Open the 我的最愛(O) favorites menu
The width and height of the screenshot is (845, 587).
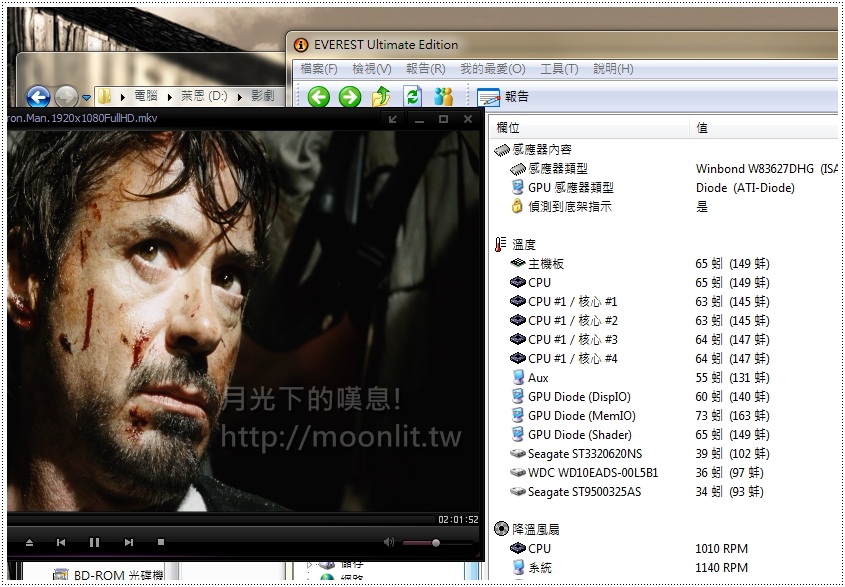pyautogui.click(x=492, y=69)
